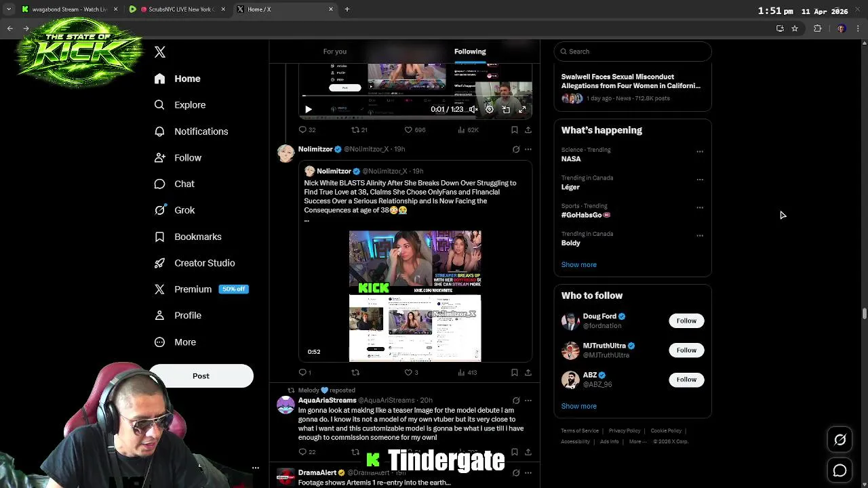
Task: Open Creator Studio in the sidebar
Action: click(194, 263)
